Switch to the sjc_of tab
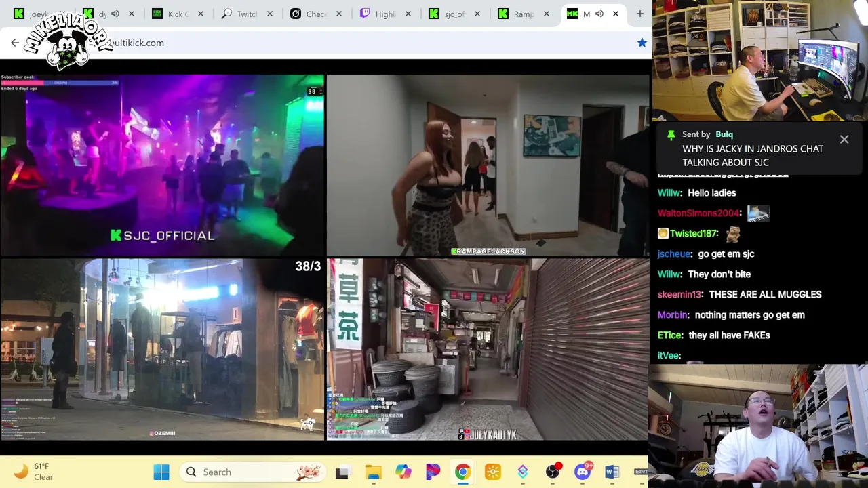Image resolution: width=868 pixels, height=488 pixels. tap(453, 14)
